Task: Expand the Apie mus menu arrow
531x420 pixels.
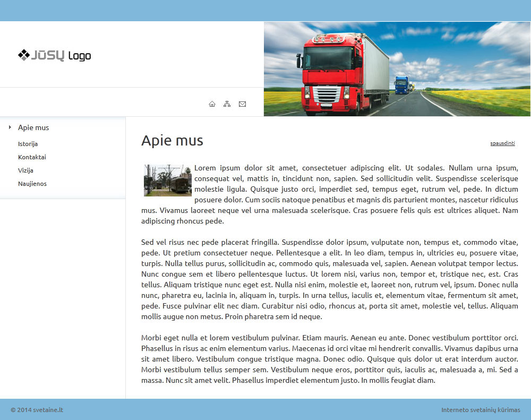Action: [x=10, y=127]
